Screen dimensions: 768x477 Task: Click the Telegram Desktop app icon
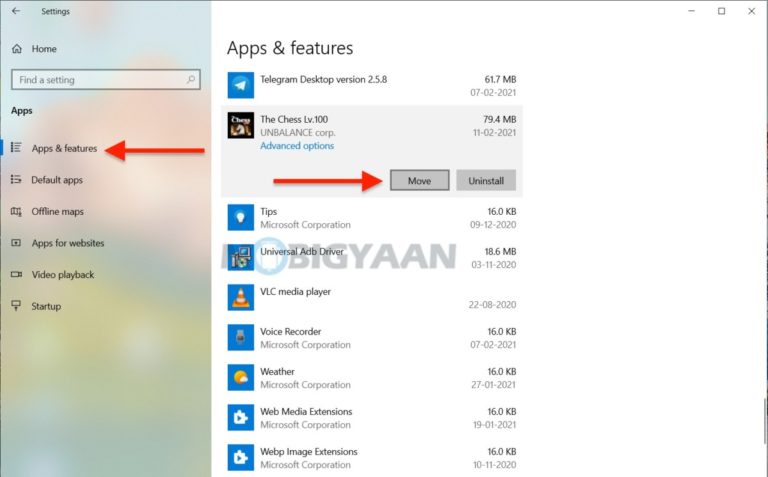tap(240, 85)
